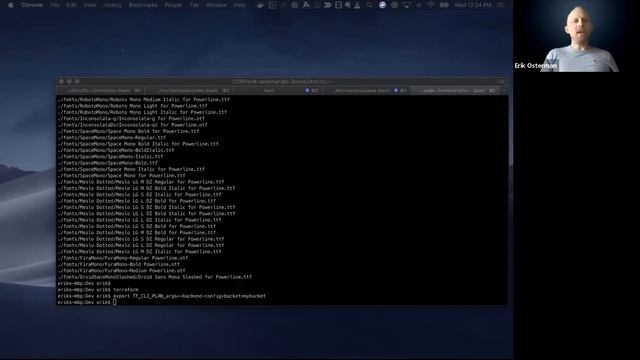Click SpaceMono-BoldItalic.ttf line

(116, 150)
